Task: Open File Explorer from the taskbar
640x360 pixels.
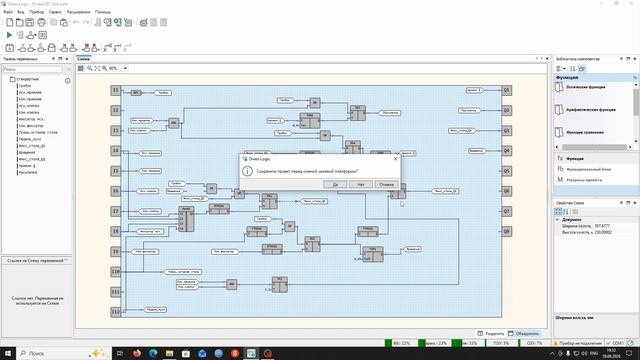Action: click(x=169, y=353)
